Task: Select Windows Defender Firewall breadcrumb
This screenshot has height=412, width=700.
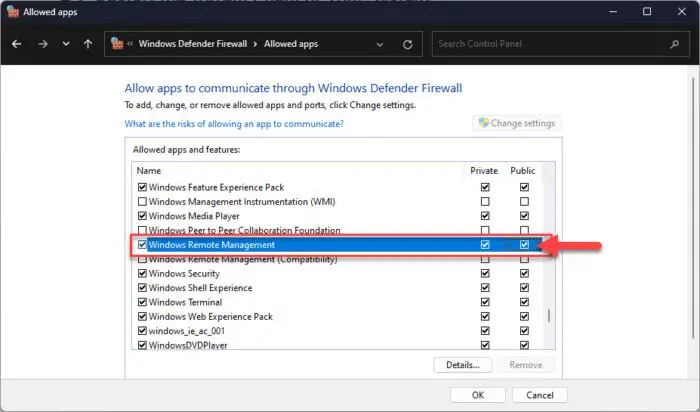Action: (x=193, y=44)
